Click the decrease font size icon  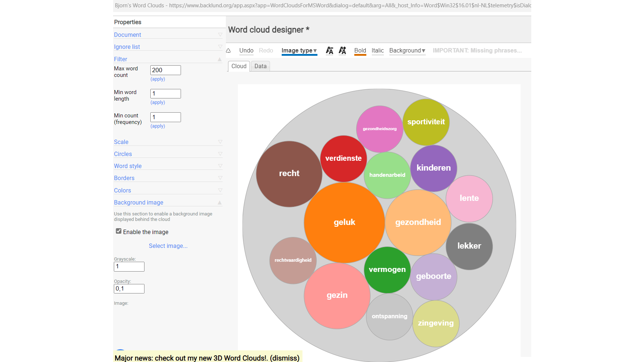click(329, 50)
